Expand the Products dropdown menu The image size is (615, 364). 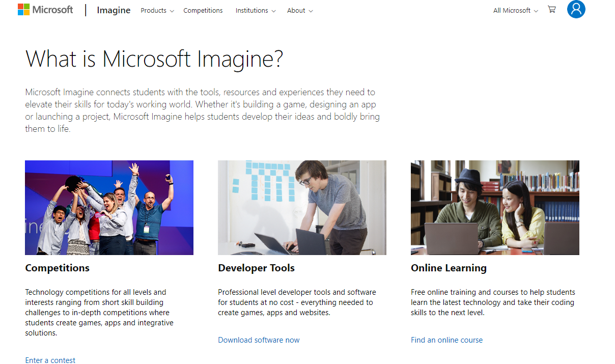157,11
